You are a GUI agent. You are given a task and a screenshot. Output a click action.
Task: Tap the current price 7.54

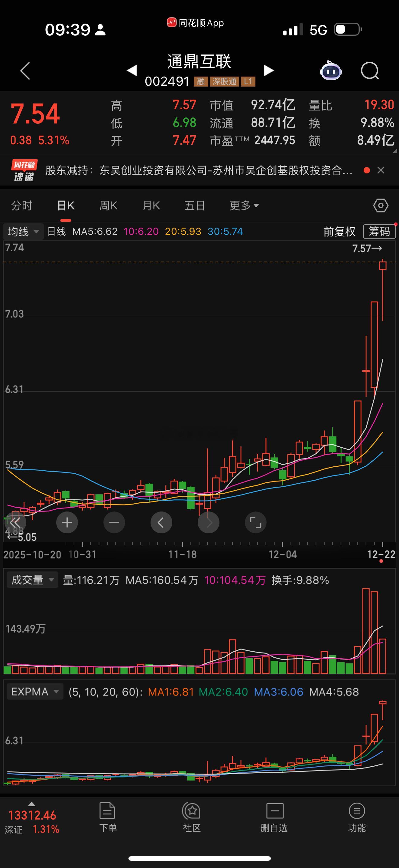35,113
